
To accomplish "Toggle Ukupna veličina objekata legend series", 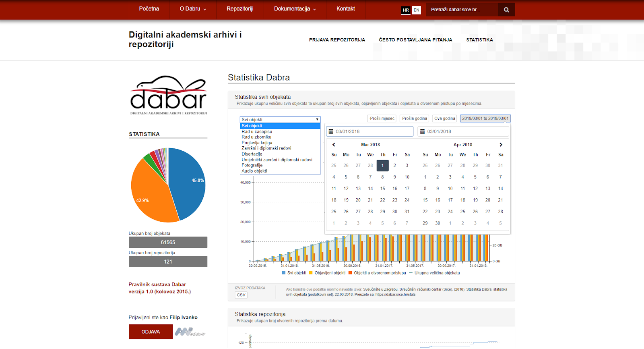I will pyautogui.click(x=435, y=273).
